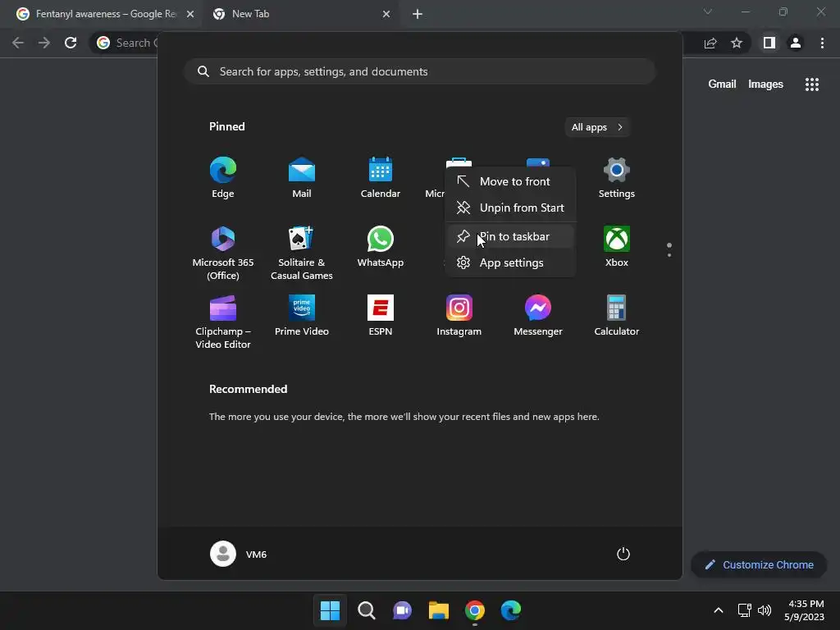Open Gmail link in Chrome
Screen dimensions: 840x630
tap(722, 84)
